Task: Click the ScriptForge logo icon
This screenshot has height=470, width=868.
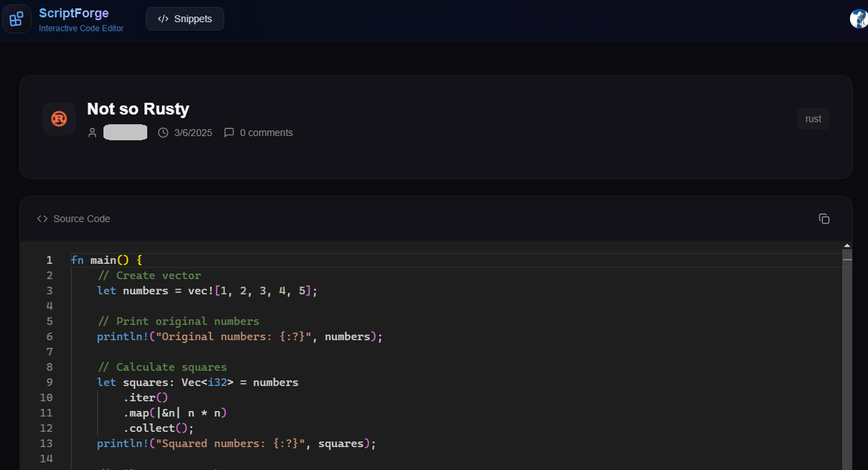Action: (17, 19)
